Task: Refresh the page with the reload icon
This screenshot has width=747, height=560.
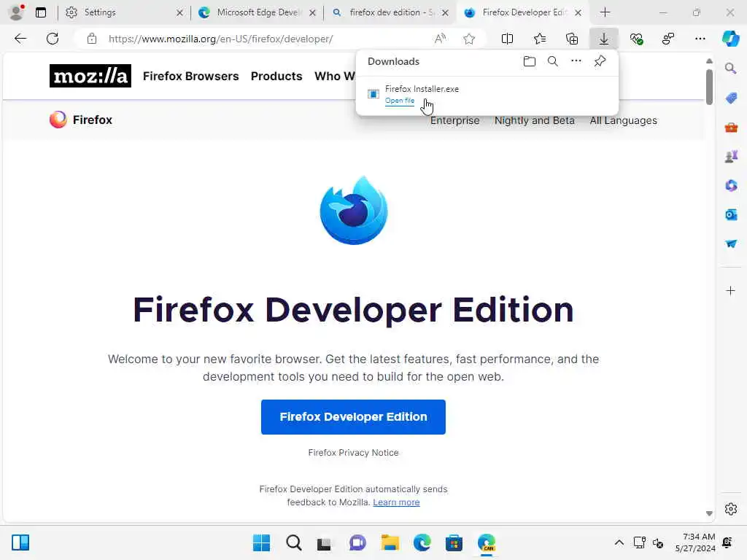Action: click(53, 39)
